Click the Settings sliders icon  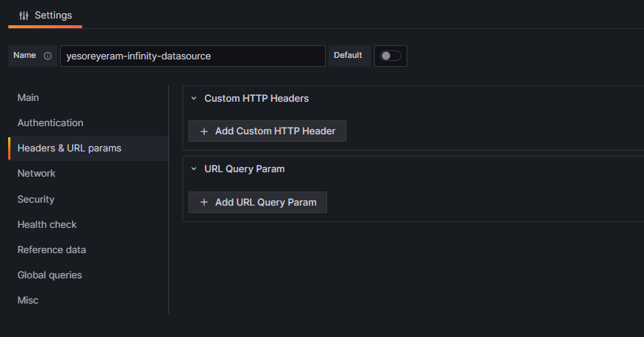pyautogui.click(x=24, y=16)
